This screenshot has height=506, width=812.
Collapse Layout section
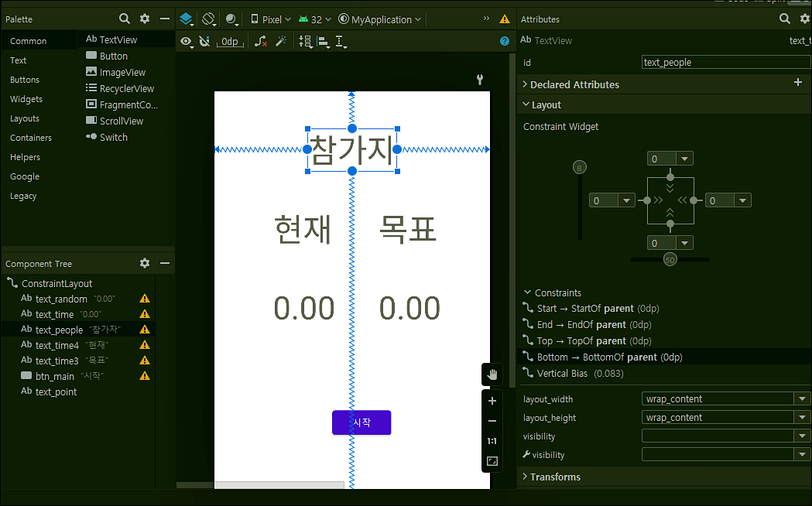526,104
